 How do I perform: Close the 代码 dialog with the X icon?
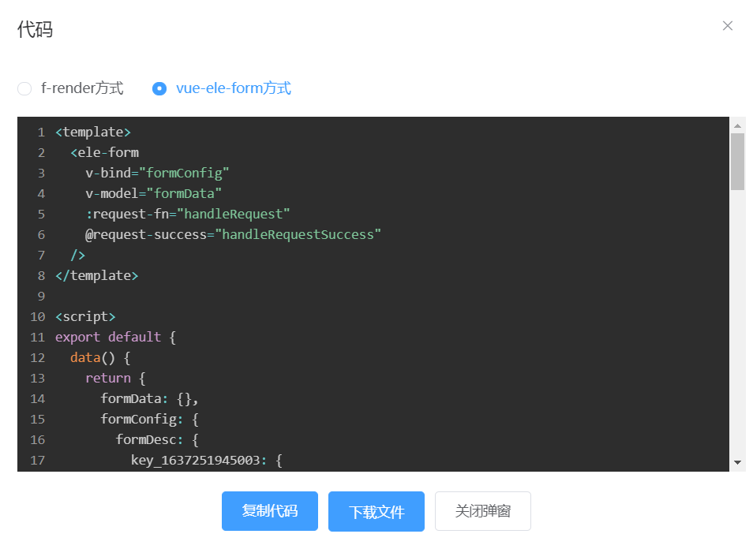coord(728,26)
